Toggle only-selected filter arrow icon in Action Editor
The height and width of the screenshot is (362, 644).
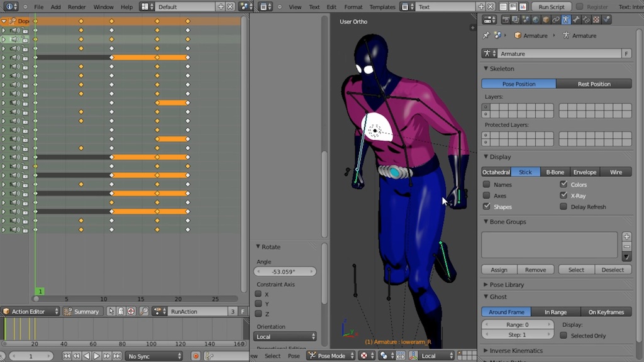111,312
